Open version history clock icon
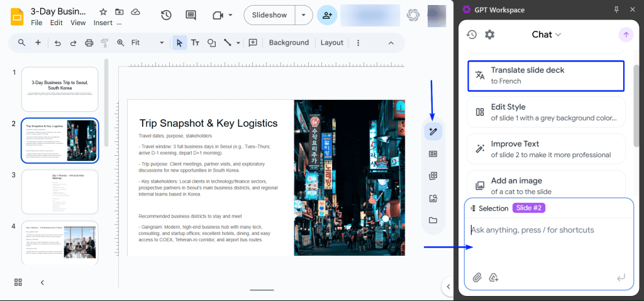 tap(166, 15)
